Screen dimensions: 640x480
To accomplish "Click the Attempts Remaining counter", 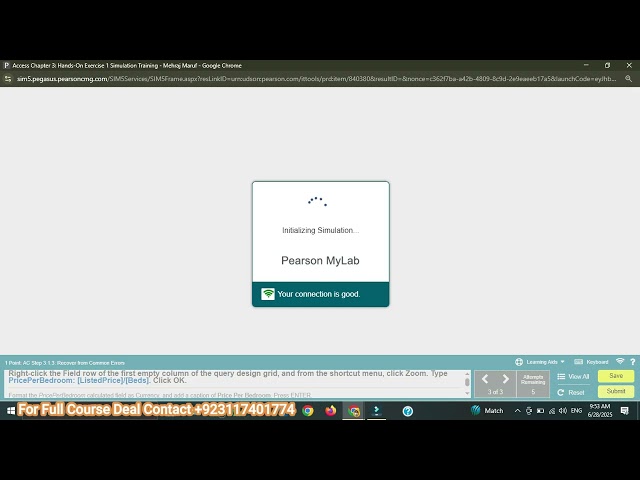I will pos(533,384).
